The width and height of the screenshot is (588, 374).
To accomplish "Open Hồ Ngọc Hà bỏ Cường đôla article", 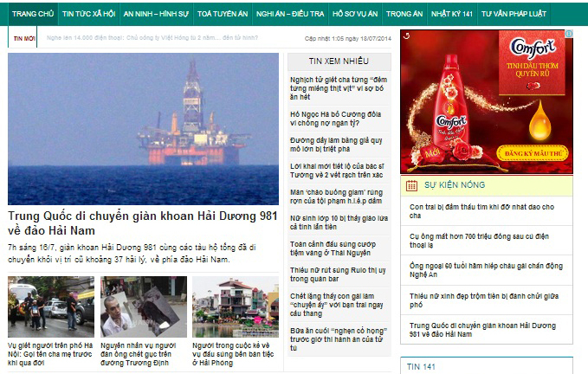I will (x=336, y=119).
